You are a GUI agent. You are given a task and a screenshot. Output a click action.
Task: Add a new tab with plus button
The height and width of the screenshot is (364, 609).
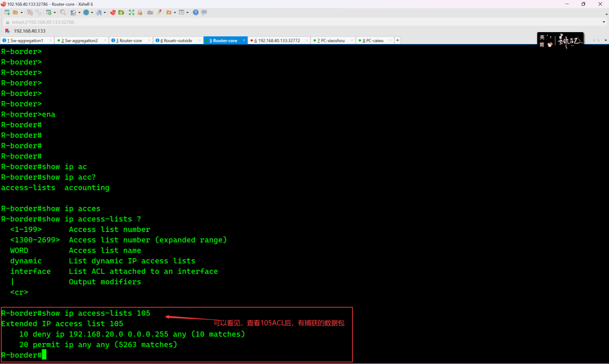pos(397,40)
